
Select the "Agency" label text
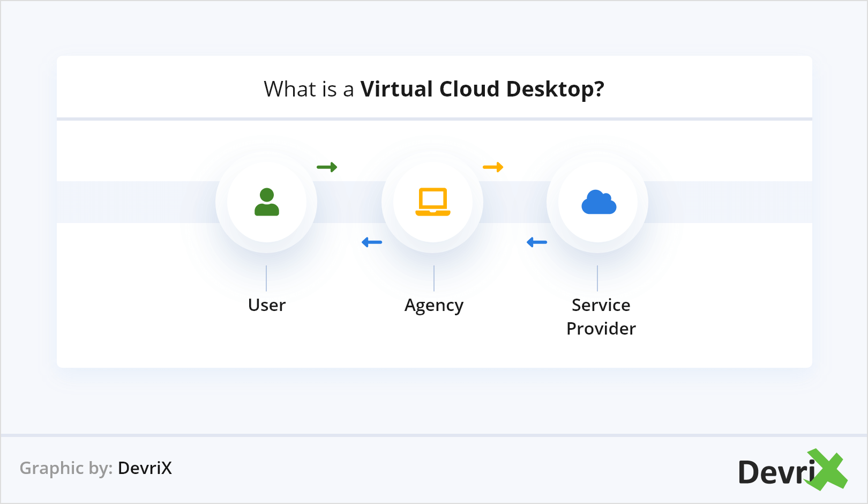tap(434, 306)
